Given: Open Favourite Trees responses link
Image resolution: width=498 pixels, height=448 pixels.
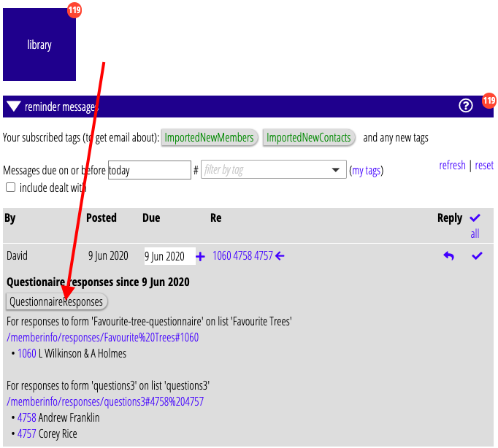Looking at the screenshot, I should tap(102, 337).
